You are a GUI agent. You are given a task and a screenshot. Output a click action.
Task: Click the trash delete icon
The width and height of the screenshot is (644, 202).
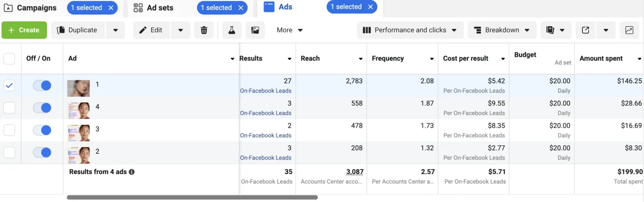pyautogui.click(x=204, y=30)
